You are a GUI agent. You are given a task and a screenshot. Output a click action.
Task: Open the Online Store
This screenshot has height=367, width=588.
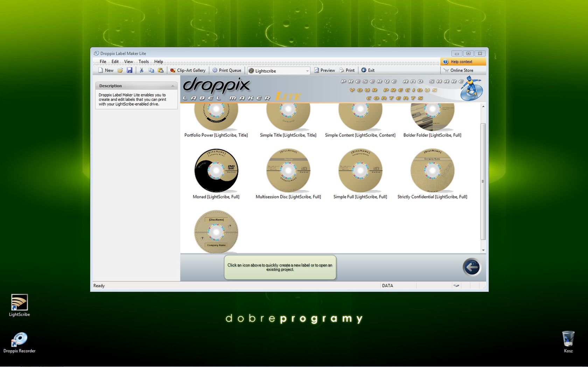click(x=458, y=70)
